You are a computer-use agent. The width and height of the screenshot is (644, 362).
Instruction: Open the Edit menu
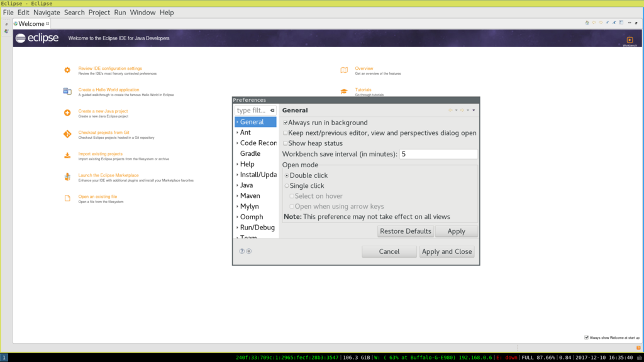click(x=23, y=13)
